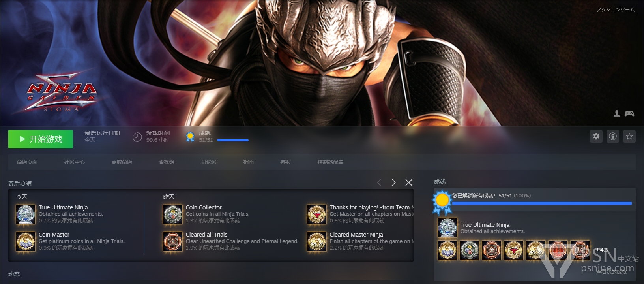Click Thanks for playing achievement icon in summary
644x284 pixels.
(317, 214)
